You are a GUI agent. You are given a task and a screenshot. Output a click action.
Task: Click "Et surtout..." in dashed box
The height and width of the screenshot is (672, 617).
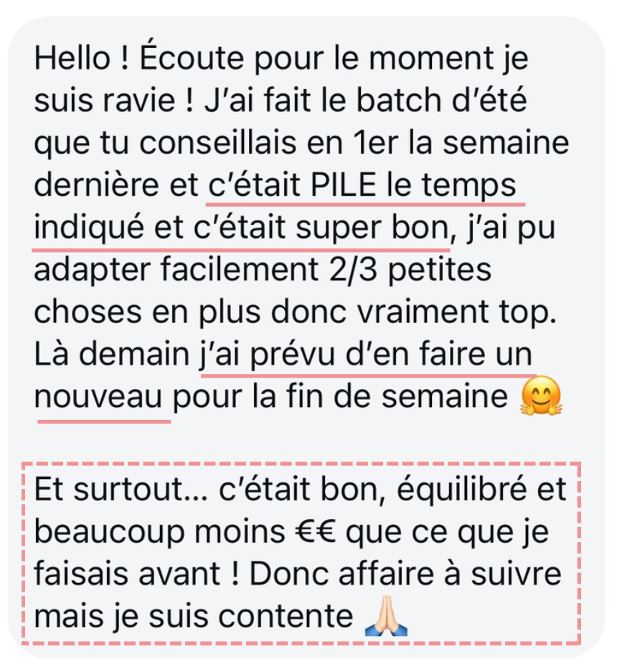point(121,489)
